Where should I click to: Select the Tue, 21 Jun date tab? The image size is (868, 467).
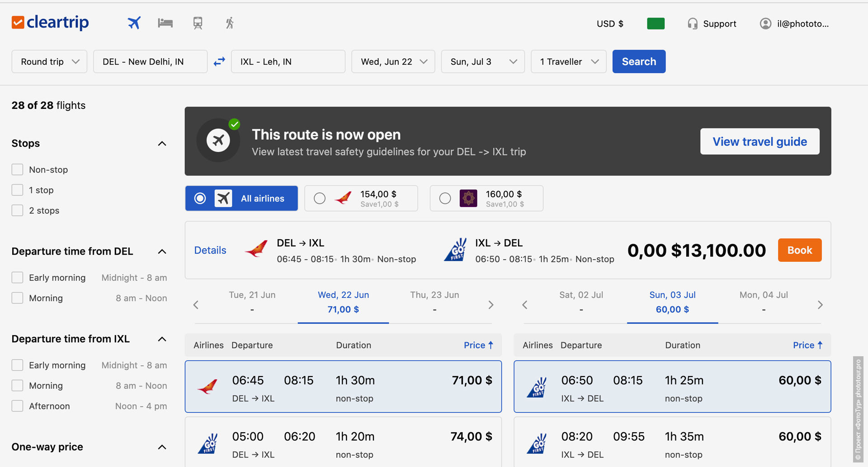pos(252,302)
